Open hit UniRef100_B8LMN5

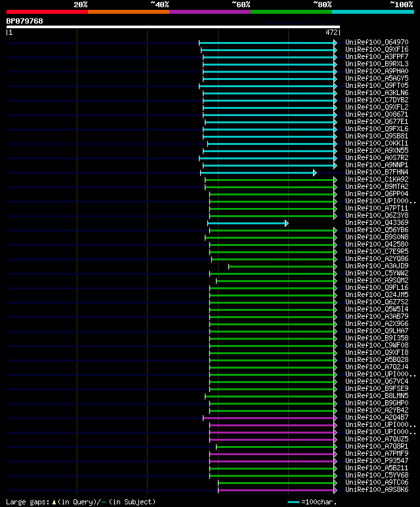coord(377,395)
